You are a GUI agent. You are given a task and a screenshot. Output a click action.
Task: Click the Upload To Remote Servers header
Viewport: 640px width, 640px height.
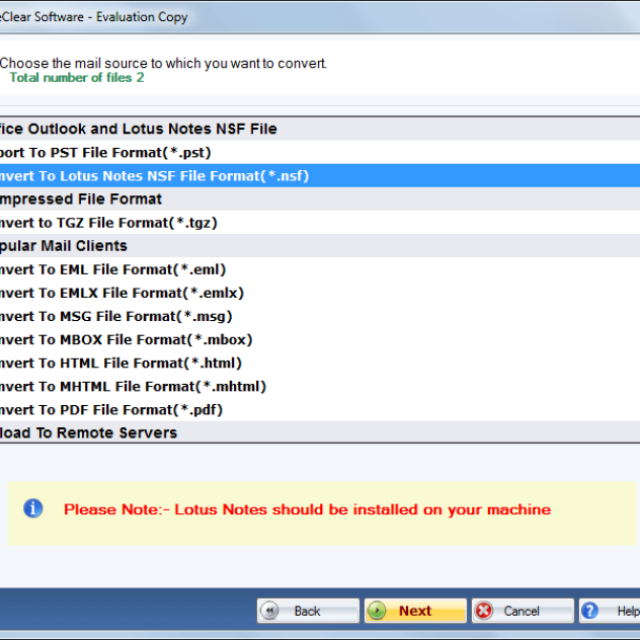click(x=320, y=432)
